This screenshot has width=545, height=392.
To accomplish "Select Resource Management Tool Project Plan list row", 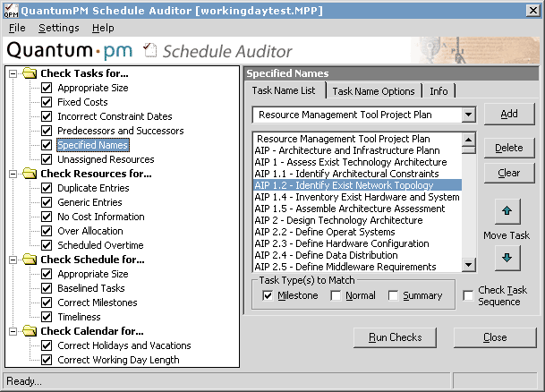I will (x=357, y=139).
